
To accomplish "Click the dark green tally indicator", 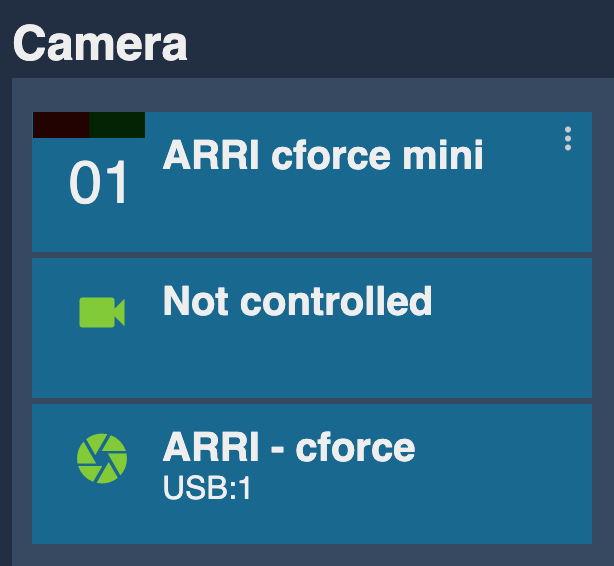I will tap(117, 125).
